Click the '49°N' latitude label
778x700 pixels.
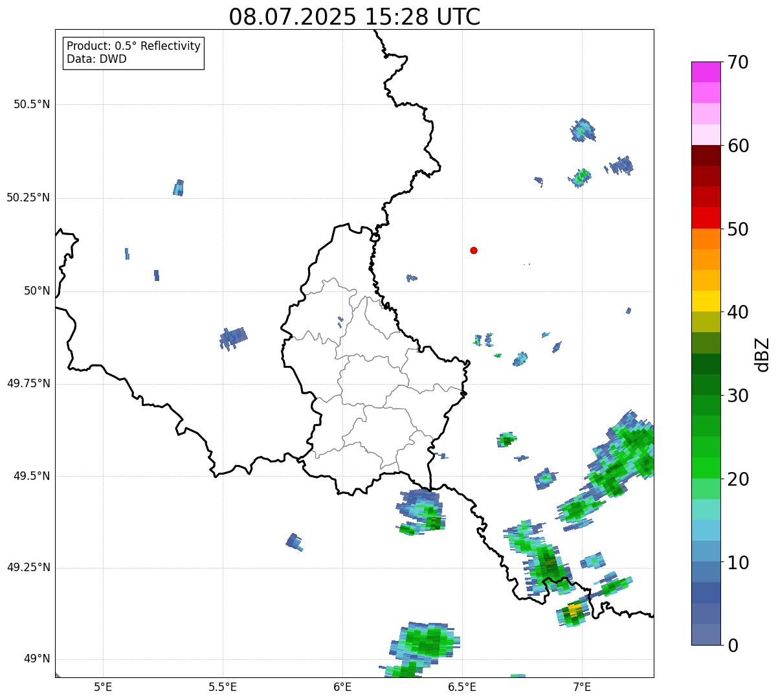click(x=37, y=659)
